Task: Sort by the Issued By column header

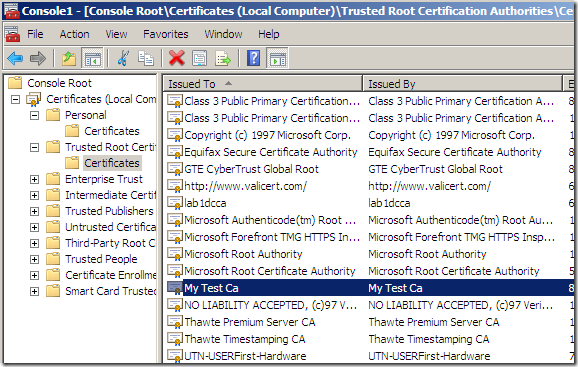Action: [462, 84]
